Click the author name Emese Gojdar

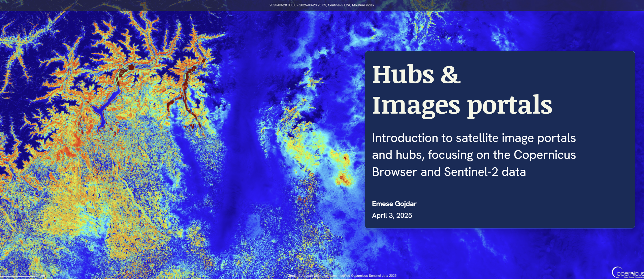[394, 204]
